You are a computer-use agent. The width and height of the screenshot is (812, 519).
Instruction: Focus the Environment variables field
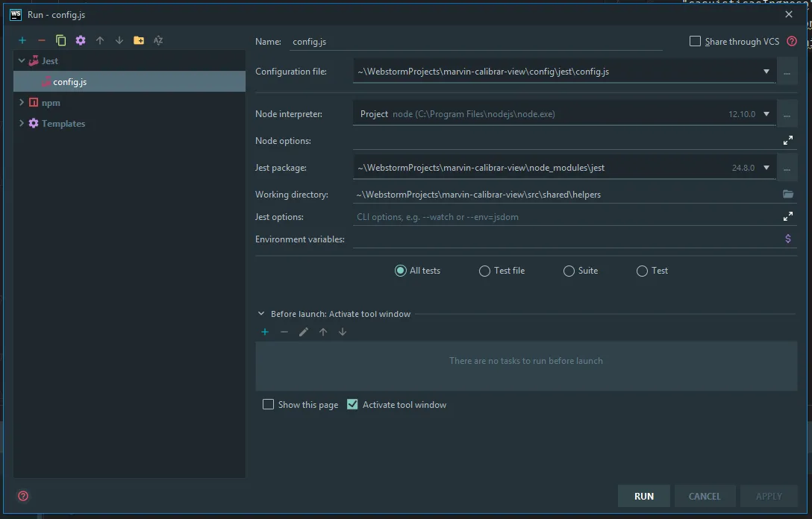pos(567,239)
